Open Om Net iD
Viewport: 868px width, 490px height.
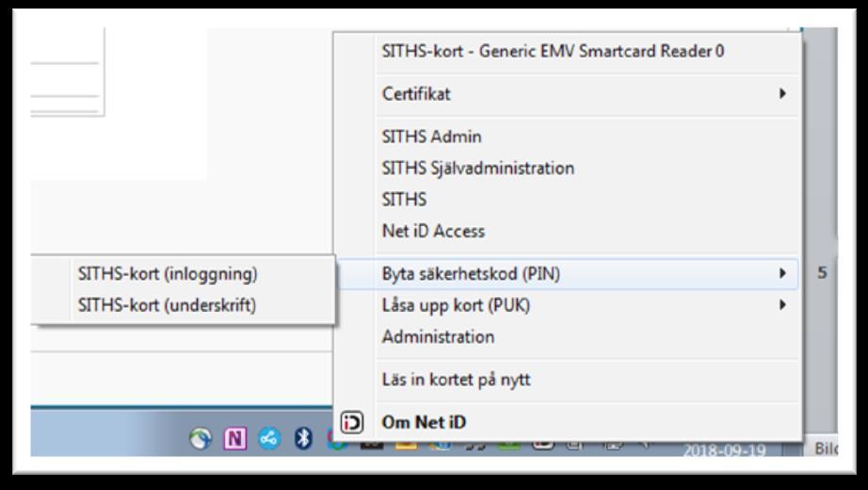[x=568, y=422]
